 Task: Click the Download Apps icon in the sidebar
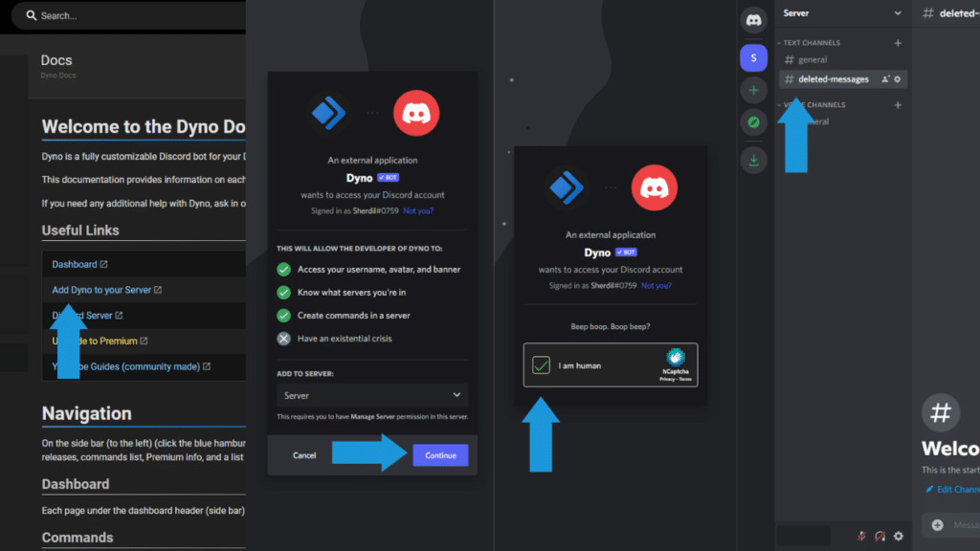(754, 161)
